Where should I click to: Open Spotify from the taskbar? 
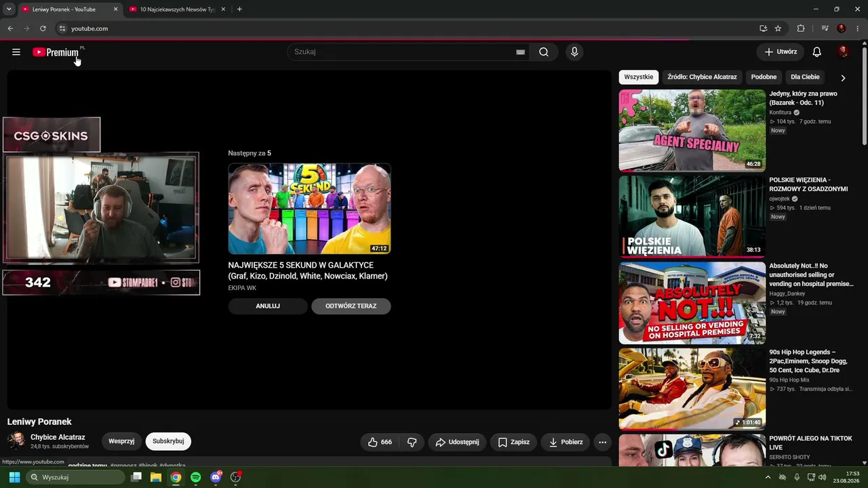point(196,477)
